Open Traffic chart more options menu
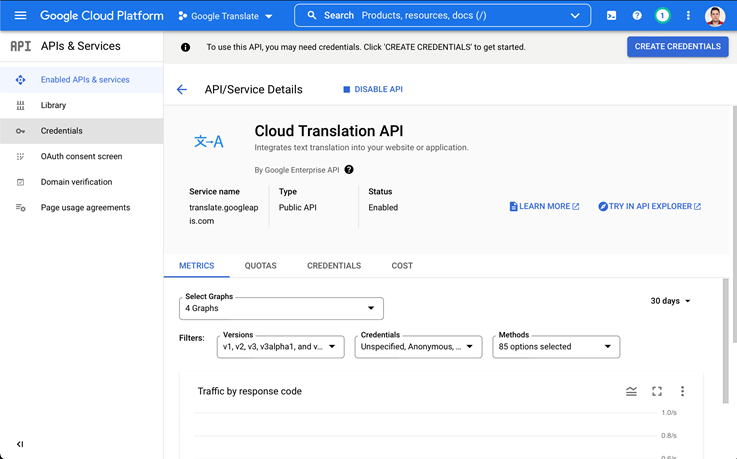Image resolution: width=737 pixels, height=459 pixels. 682,391
